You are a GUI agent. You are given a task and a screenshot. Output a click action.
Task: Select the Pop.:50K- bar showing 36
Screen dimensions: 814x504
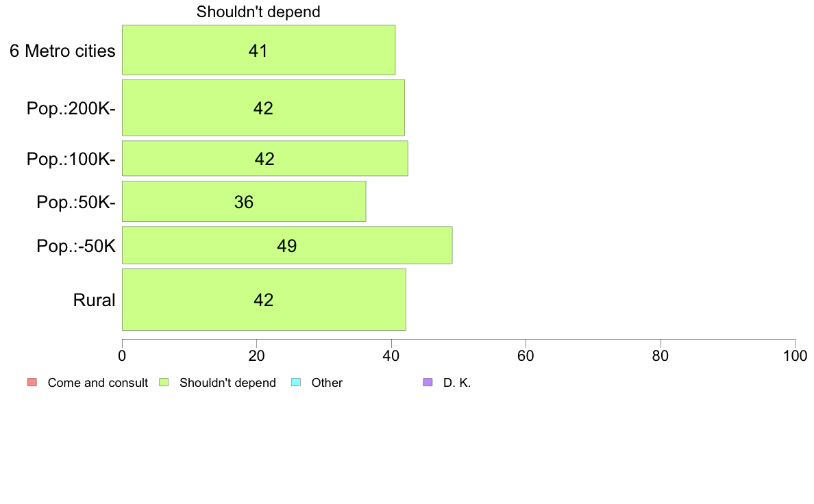coord(244,201)
